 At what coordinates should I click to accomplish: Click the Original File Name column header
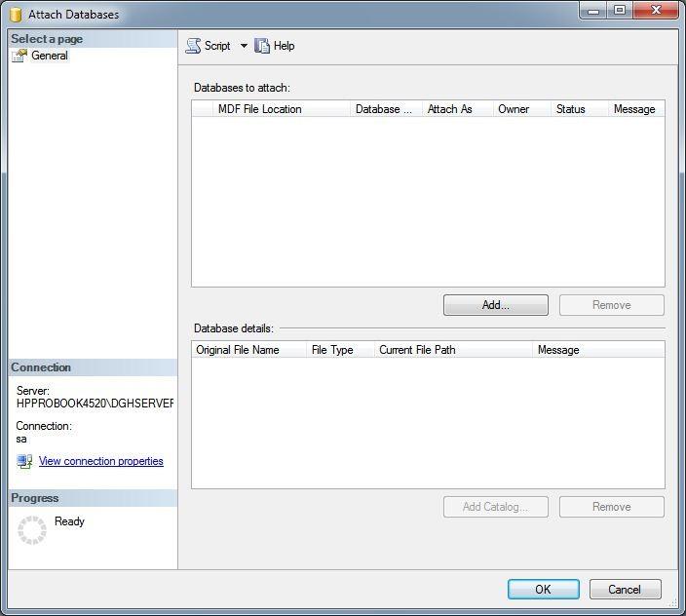click(x=248, y=350)
